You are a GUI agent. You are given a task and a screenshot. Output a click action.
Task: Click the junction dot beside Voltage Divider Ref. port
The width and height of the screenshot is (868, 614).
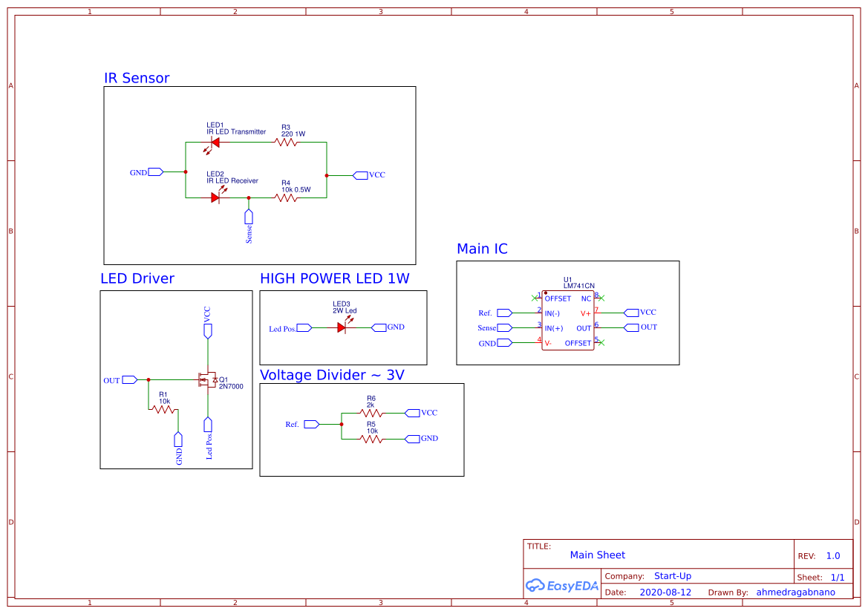[x=342, y=425]
